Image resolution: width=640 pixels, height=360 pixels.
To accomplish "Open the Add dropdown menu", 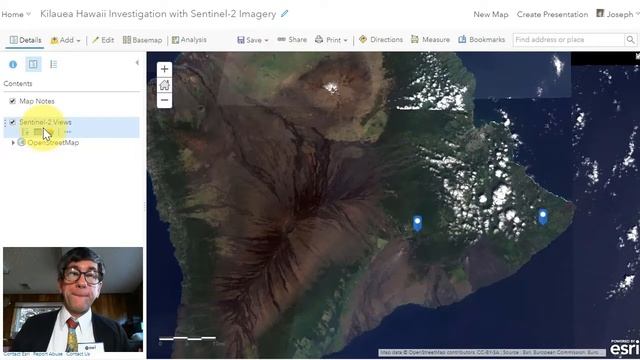I will (x=65, y=40).
